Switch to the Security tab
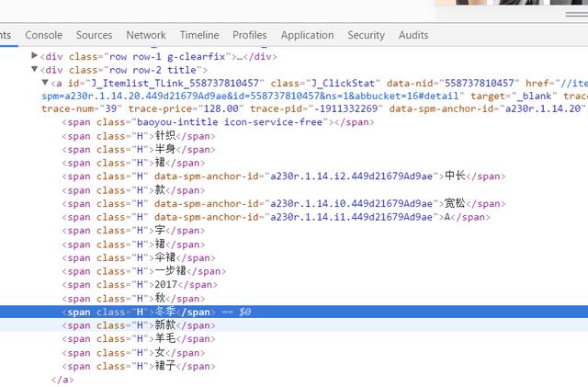Image resolution: width=588 pixels, height=387 pixels. (366, 35)
